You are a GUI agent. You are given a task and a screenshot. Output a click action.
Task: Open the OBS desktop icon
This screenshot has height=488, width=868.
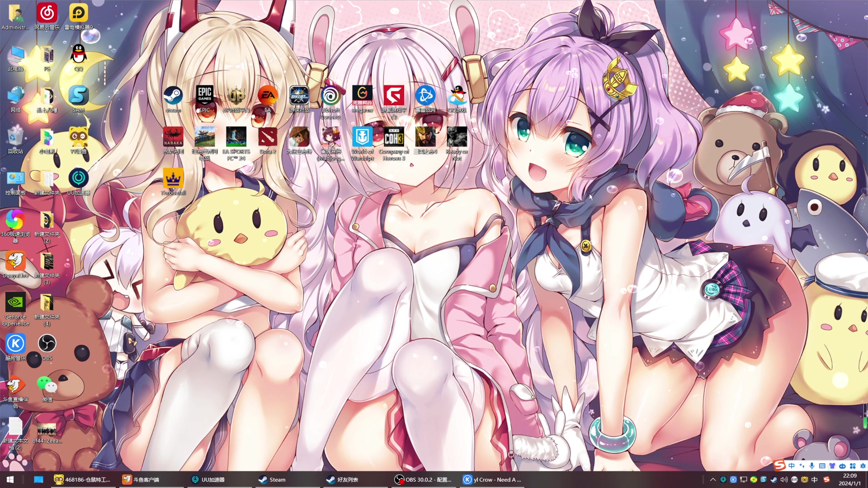click(x=47, y=344)
